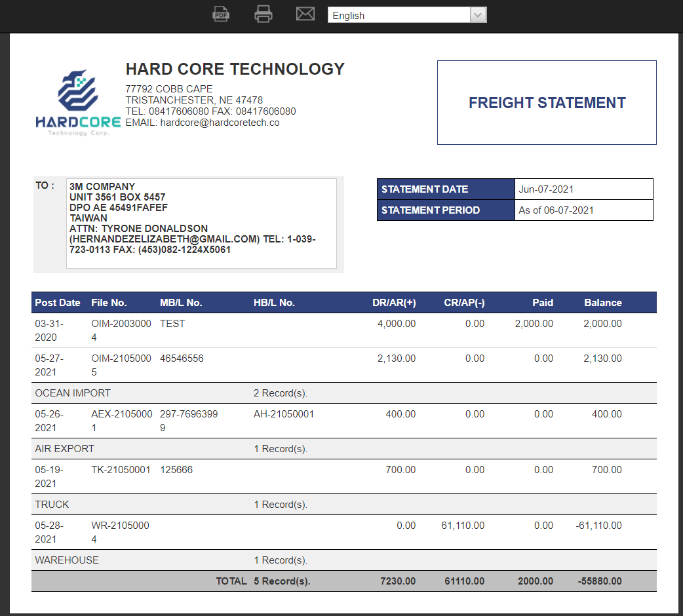
Task: Click the FREIGHT STATEMENT title box
Action: tap(546, 103)
